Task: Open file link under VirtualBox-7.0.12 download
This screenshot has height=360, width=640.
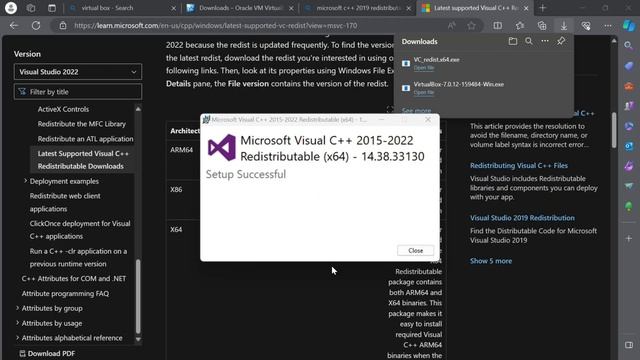Action: coord(424,93)
